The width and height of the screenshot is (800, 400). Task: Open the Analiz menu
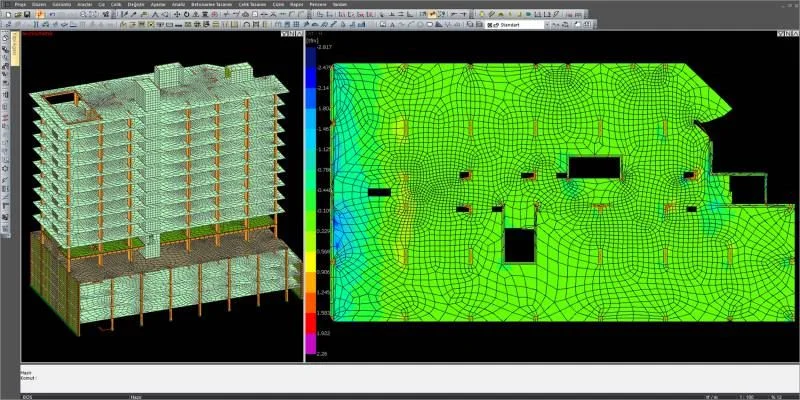178,5
